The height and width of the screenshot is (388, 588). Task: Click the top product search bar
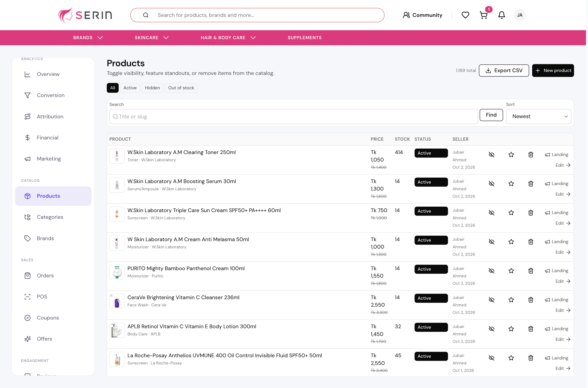[257, 15]
